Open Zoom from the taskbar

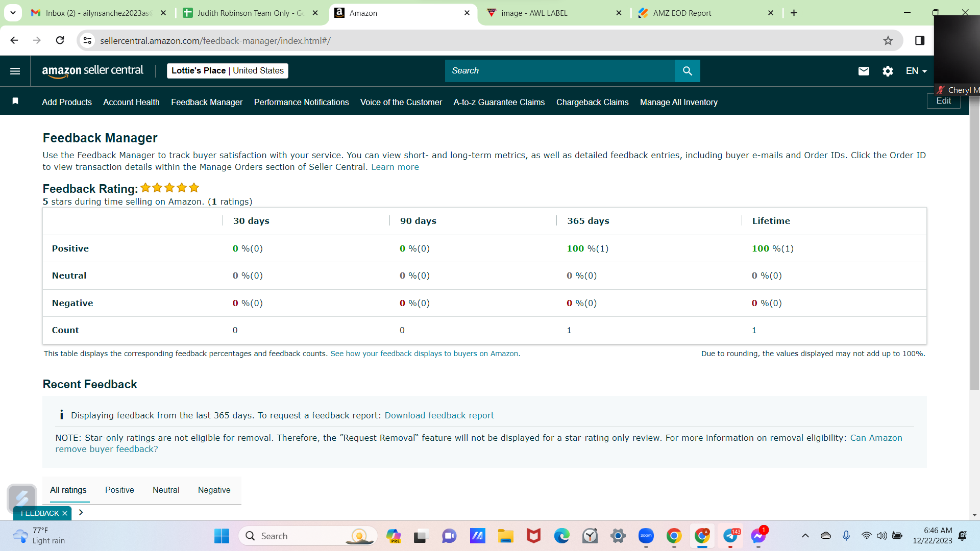(646, 536)
